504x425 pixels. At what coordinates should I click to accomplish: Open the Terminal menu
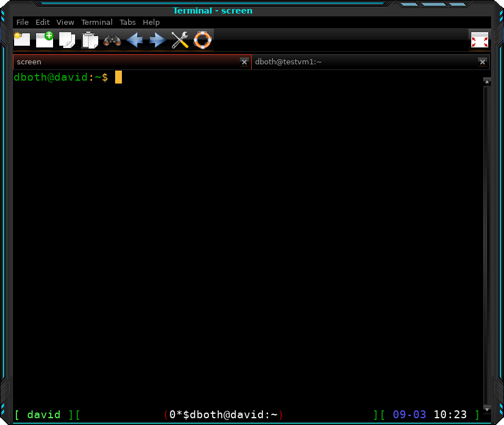coord(97,22)
